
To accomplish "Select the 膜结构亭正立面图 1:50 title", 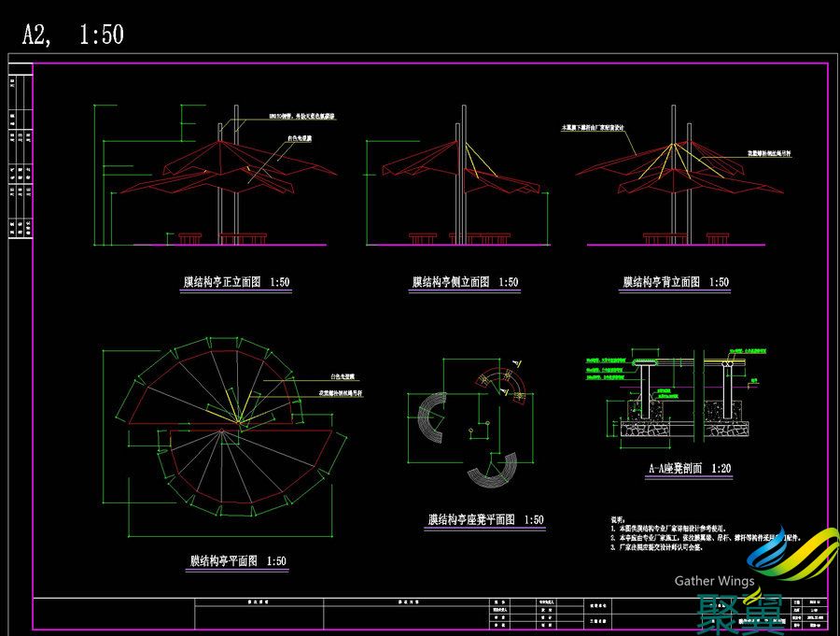I will [235, 282].
